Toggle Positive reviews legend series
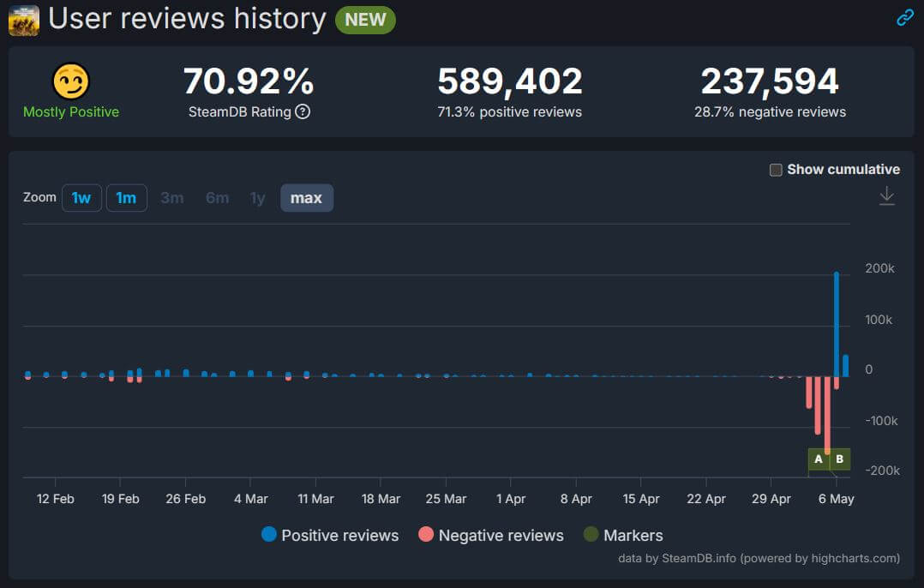The image size is (924, 588). pyautogui.click(x=330, y=535)
